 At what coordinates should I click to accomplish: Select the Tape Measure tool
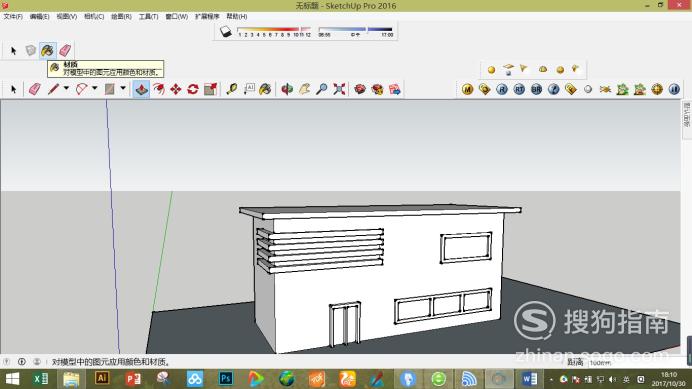pyautogui.click(x=232, y=89)
